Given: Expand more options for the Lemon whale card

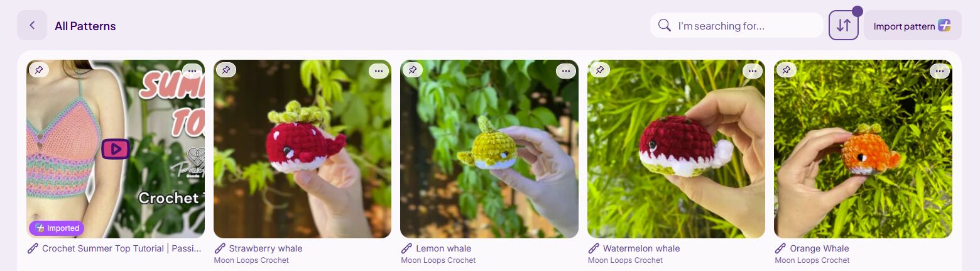Looking at the screenshot, I should click(x=566, y=71).
